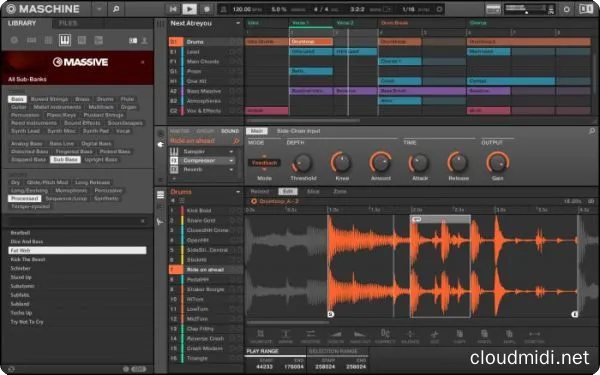Select the Bass Massive group
The height and width of the screenshot is (375, 600).
tap(205, 91)
